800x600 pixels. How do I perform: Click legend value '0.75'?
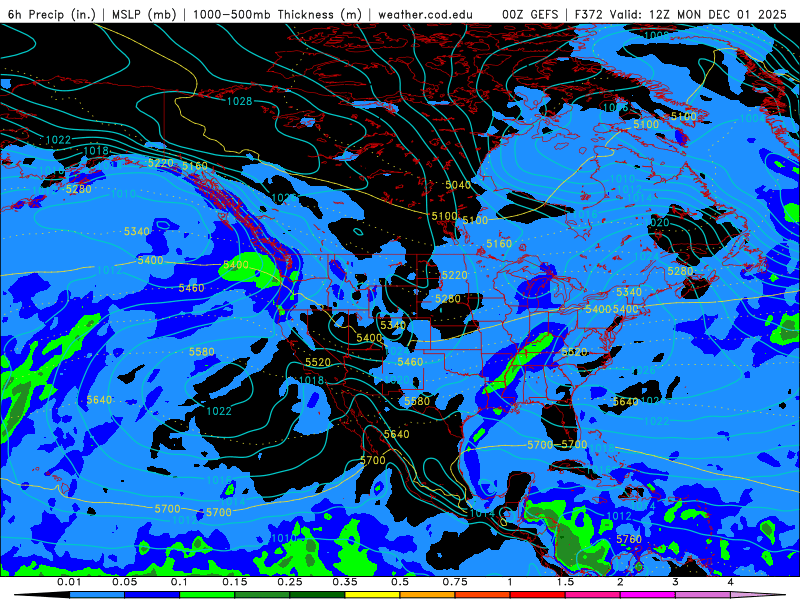tap(455, 582)
